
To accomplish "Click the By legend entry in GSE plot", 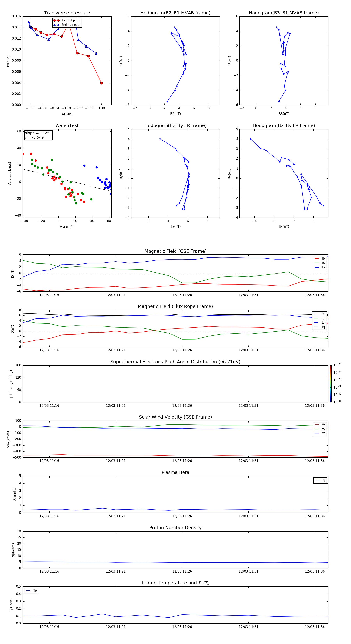I will [x=320, y=263].
